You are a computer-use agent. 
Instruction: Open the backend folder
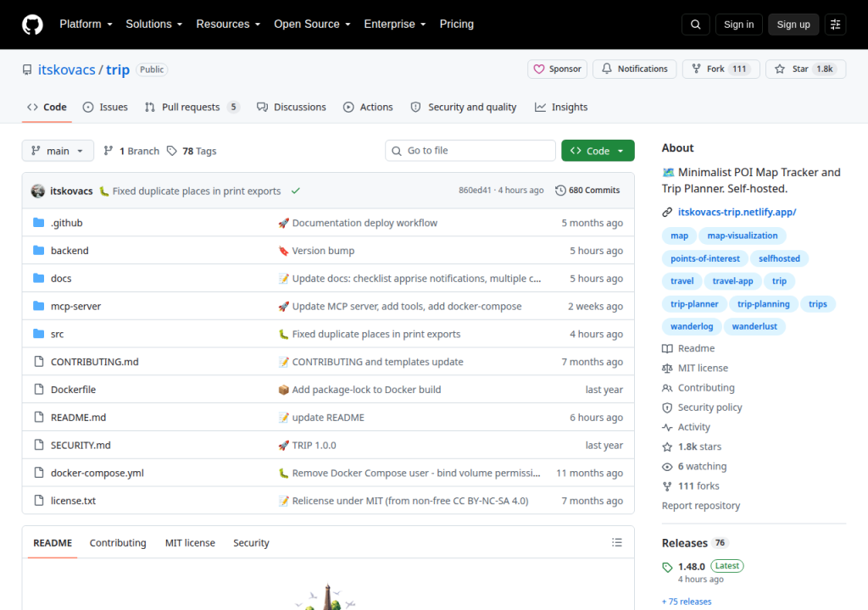70,251
